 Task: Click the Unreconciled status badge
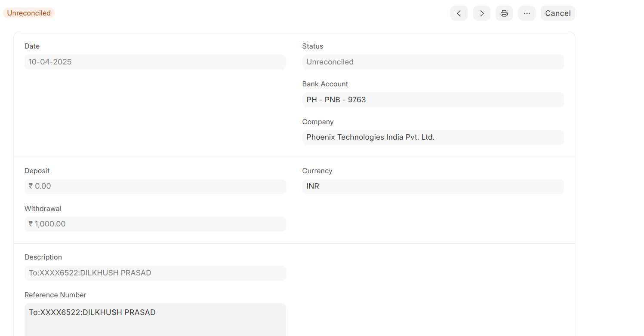click(29, 13)
